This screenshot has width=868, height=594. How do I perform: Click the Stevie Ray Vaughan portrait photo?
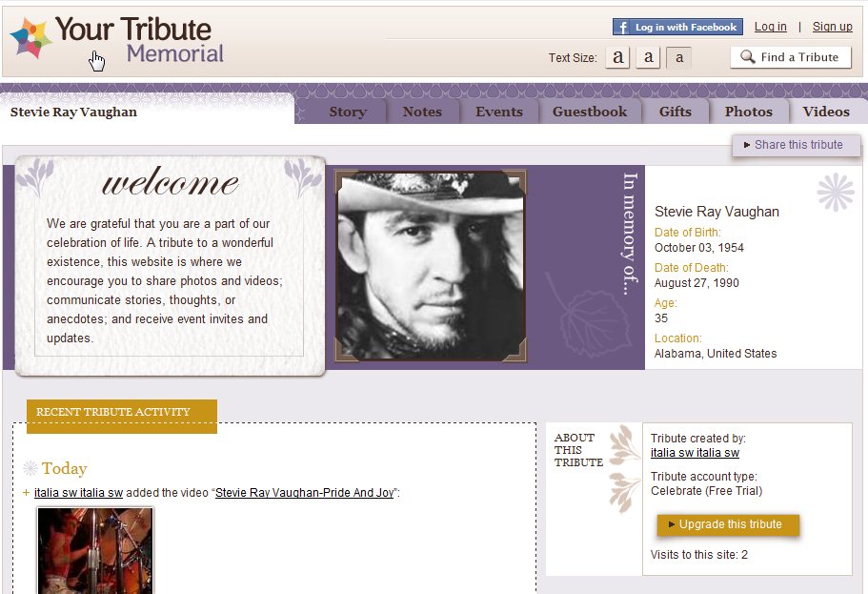430,266
